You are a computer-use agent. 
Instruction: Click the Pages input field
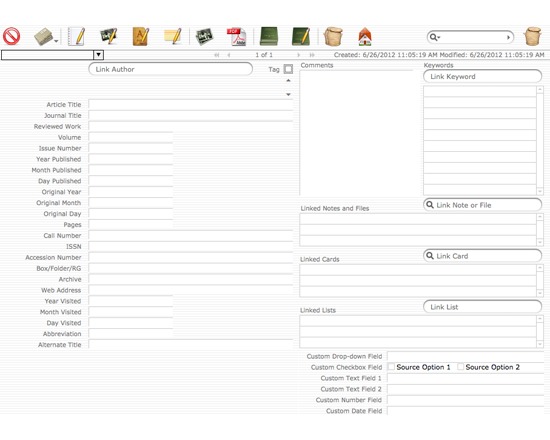click(130, 225)
